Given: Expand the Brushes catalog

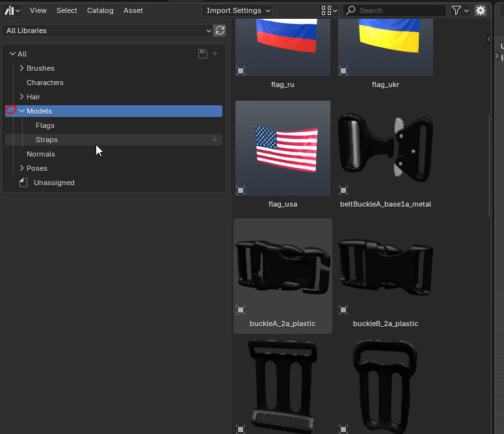Looking at the screenshot, I should [x=21, y=68].
